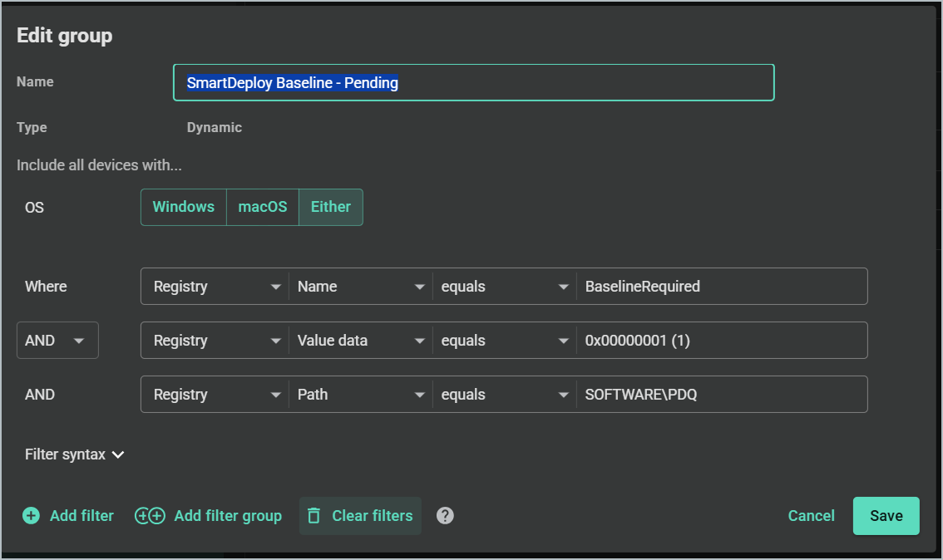Open the equals operator dropdown for BaselineRequired
This screenshot has height=560, width=943.
click(x=505, y=287)
